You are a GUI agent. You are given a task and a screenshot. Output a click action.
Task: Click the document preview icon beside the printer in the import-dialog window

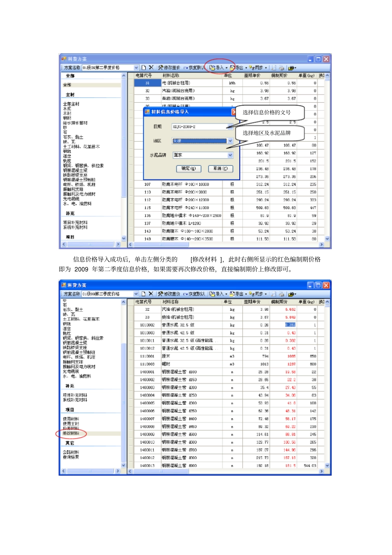click(x=274, y=68)
